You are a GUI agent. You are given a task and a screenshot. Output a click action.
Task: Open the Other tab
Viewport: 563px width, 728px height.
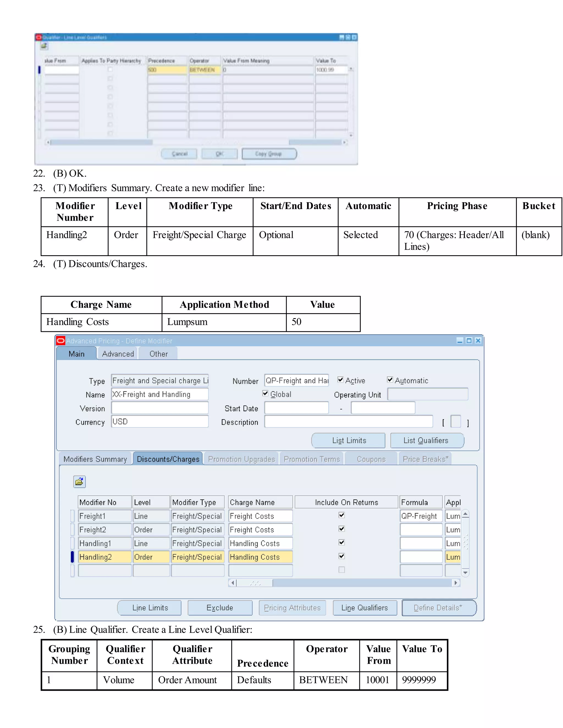(158, 354)
